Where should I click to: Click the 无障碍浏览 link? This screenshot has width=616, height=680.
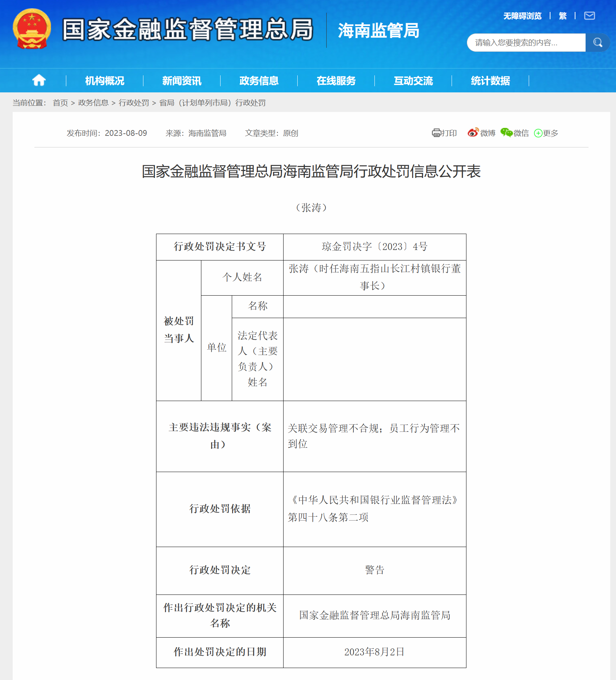pos(522,16)
